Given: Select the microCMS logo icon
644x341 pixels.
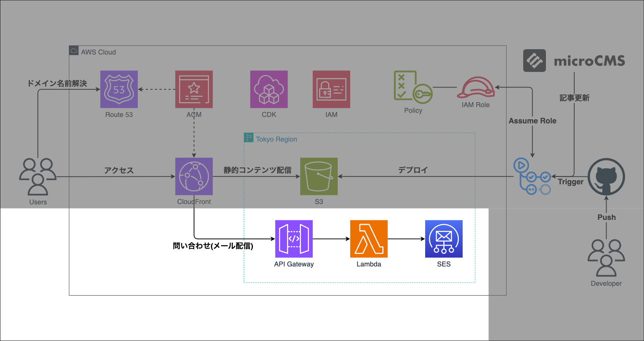Looking at the screenshot, I should pyautogui.click(x=535, y=61).
